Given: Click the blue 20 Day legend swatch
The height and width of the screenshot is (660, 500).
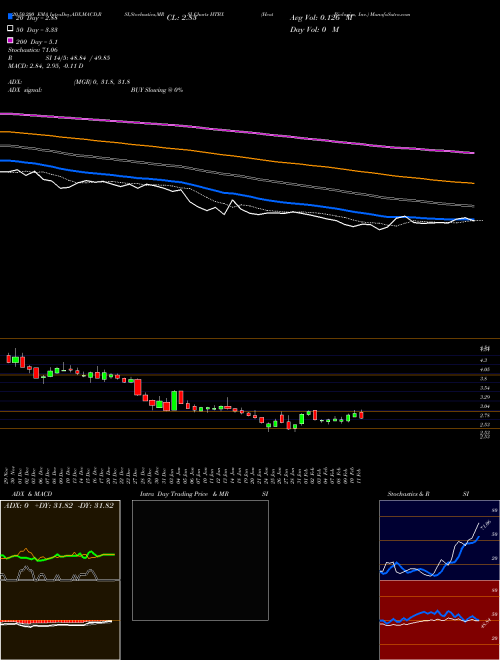Looking at the screenshot, I should tap(10, 16).
